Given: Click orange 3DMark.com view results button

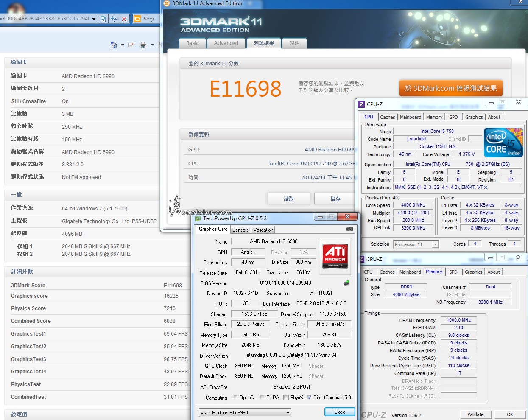Looking at the screenshot, I should point(451,88).
